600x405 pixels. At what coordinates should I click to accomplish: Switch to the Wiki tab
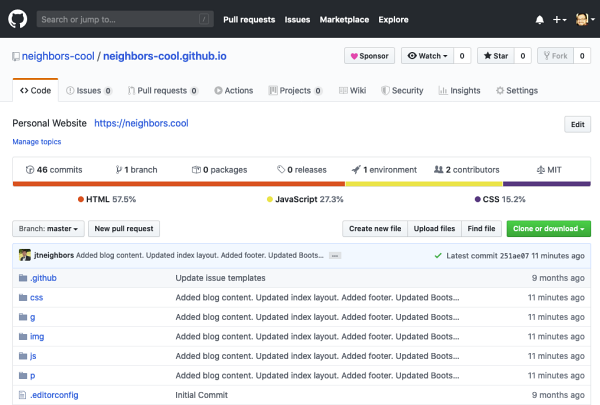click(x=353, y=91)
